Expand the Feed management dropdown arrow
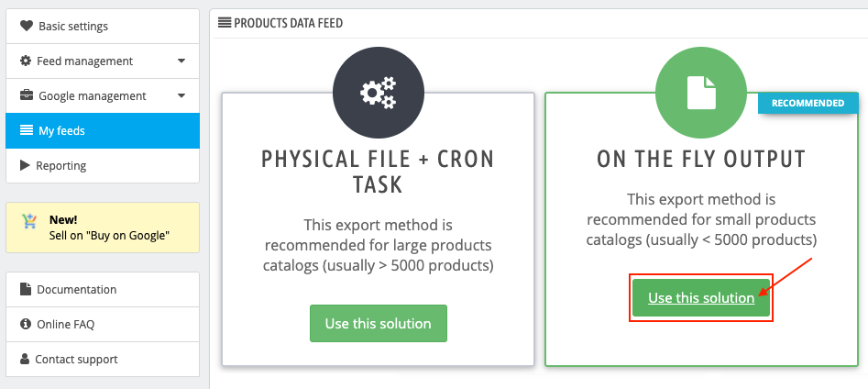 coord(181,61)
